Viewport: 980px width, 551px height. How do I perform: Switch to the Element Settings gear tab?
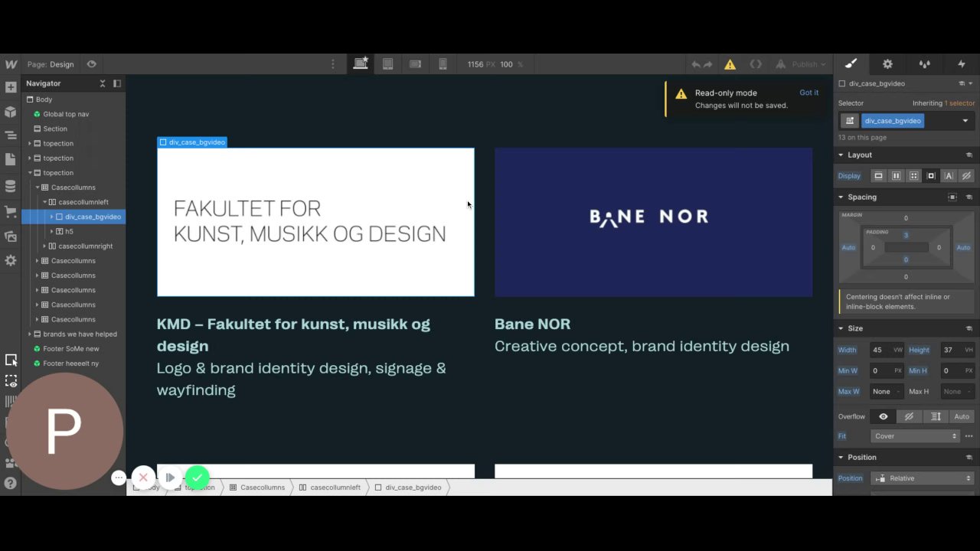coord(887,64)
